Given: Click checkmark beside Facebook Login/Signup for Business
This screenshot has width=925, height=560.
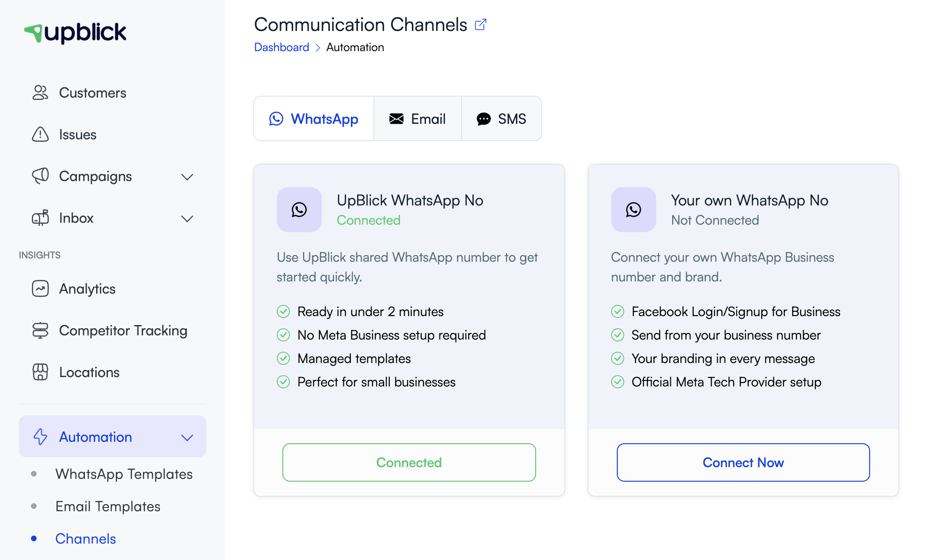Looking at the screenshot, I should [618, 311].
